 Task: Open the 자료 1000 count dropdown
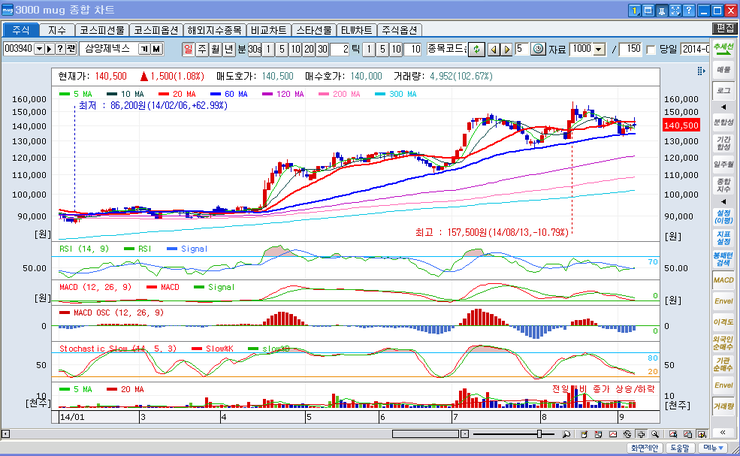point(599,49)
